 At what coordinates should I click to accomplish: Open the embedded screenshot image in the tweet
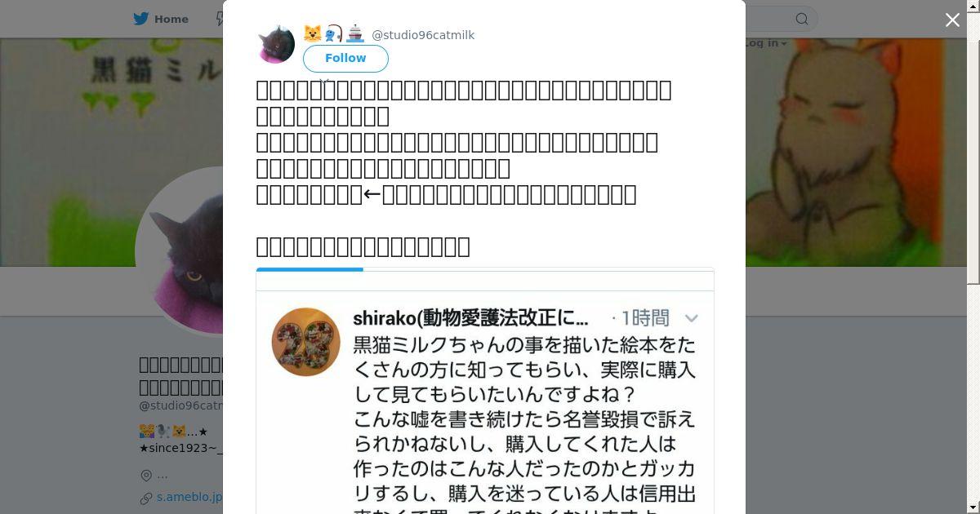point(485,392)
